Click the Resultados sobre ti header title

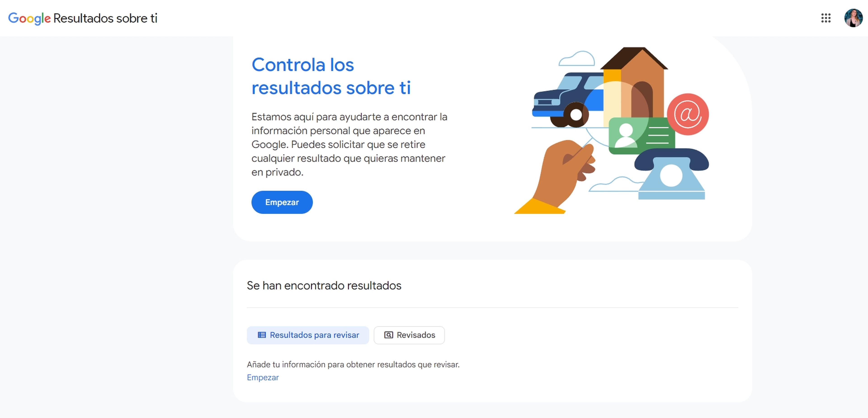[x=106, y=19]
